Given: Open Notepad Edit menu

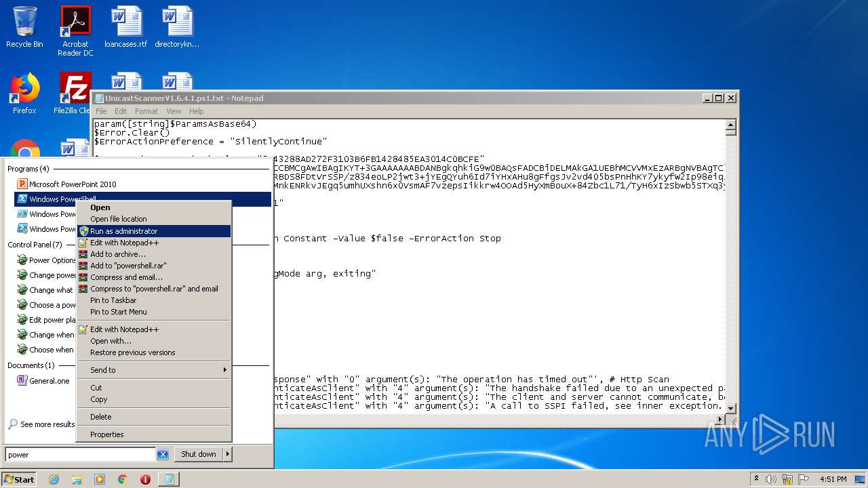Looking at the screenshot, I should pyautogui.click(x=121, y=111).
